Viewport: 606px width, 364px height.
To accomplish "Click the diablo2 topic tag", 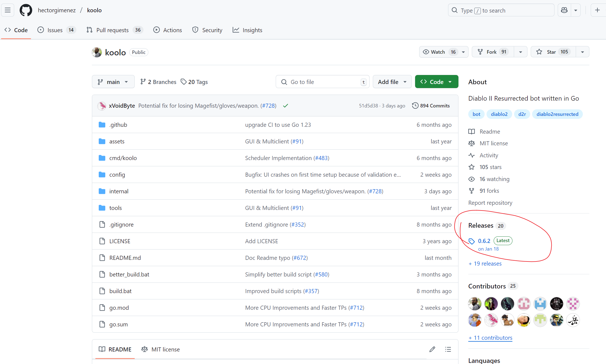I will (x=499, y=114).
